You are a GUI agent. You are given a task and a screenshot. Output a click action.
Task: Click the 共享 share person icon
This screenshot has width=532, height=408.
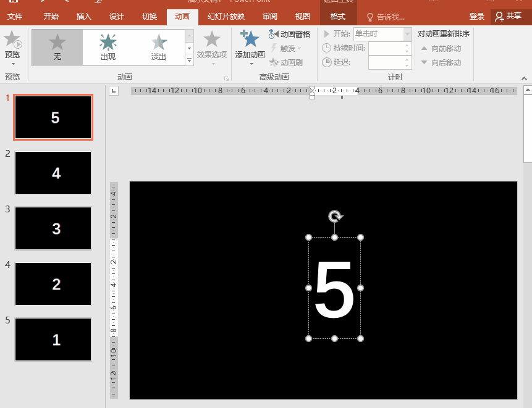point(499,17)
